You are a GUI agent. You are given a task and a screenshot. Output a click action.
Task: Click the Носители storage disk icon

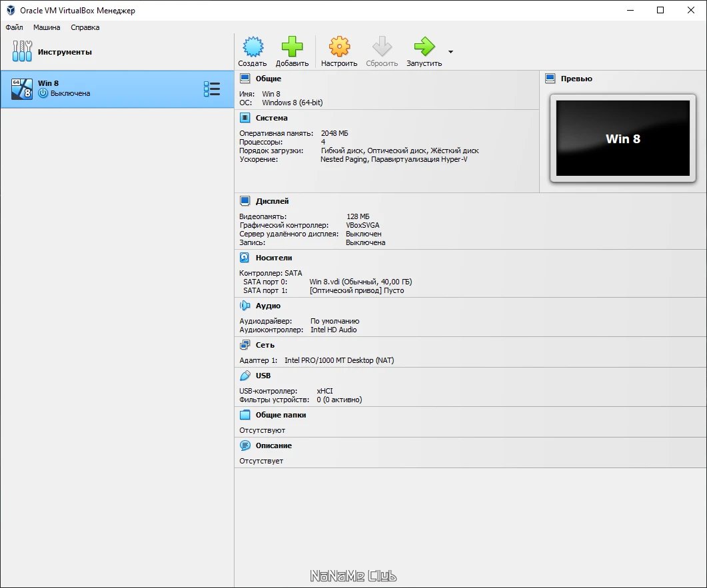(x=245, y=258)
